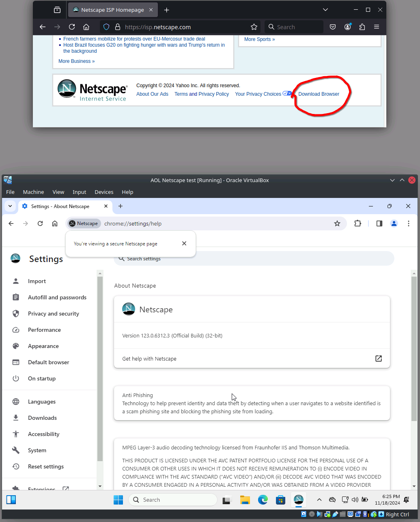Screen dimensions: 420x522
Task: Open French farmers EU-Mercosur headline
Action: tap(134, 39)
